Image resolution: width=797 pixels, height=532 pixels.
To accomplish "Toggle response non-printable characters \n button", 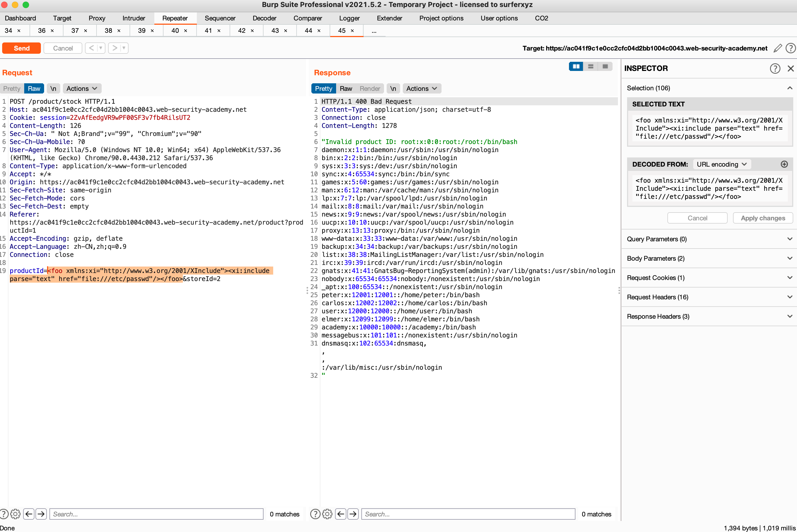I will (393, 89).
